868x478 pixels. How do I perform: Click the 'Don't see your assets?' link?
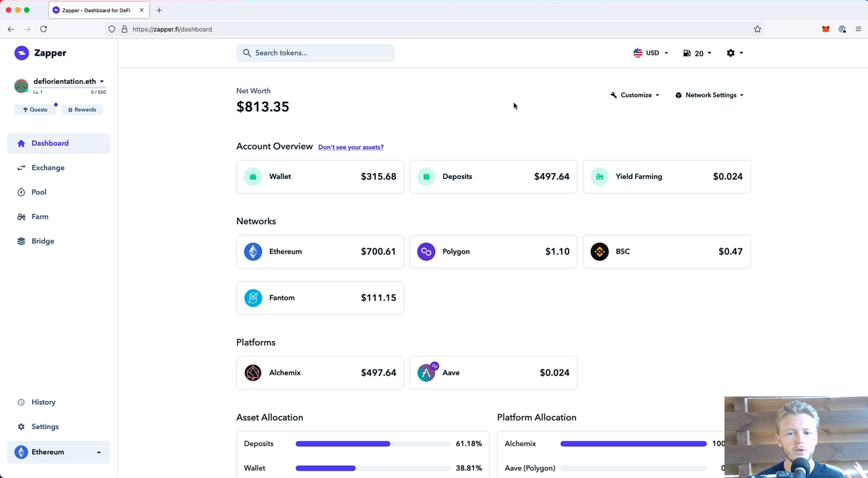[x=351, y=147]
